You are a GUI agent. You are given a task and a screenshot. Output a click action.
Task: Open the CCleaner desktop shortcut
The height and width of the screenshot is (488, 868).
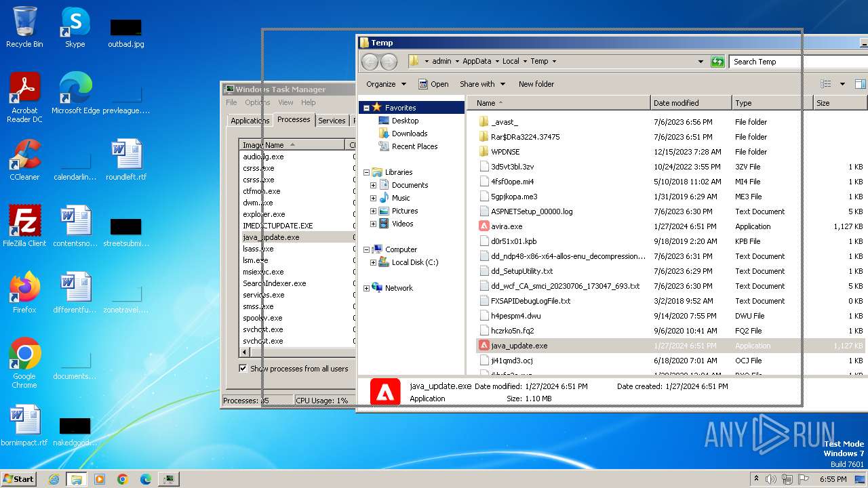(x=24, y=160)
